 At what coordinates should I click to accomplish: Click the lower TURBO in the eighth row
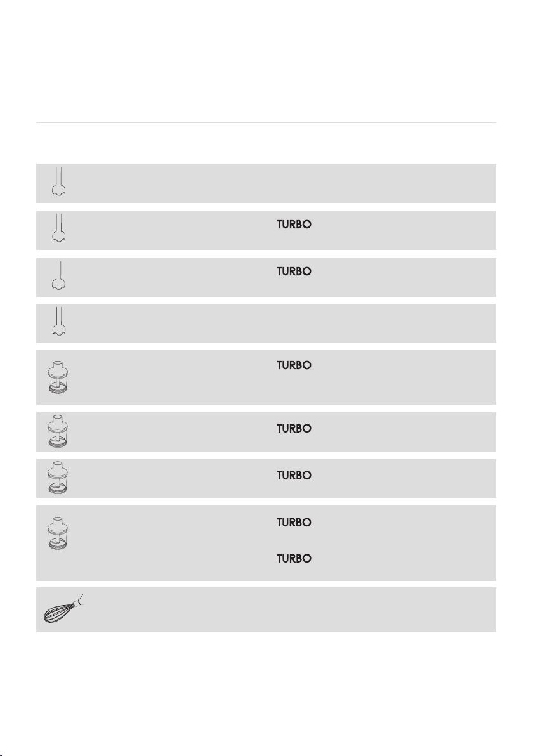pyautogui.click(x=294, y=559)
